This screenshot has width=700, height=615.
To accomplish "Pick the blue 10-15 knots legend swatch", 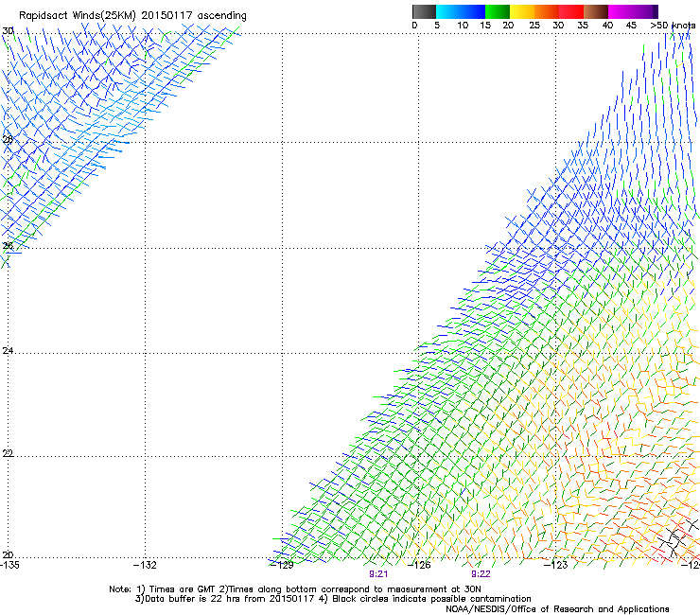I will (x=473, y=11).
